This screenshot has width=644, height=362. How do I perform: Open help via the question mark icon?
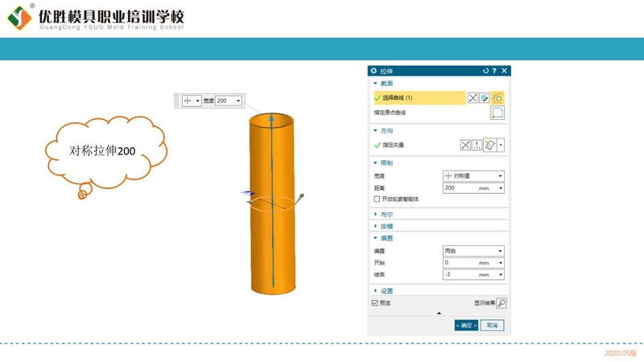[x=494, y=71]
